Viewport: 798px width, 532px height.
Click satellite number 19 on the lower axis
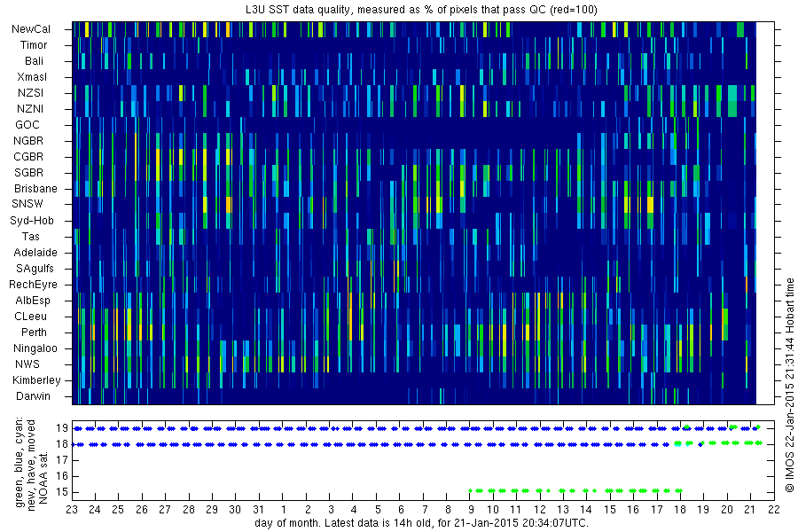tap(62, 428)
